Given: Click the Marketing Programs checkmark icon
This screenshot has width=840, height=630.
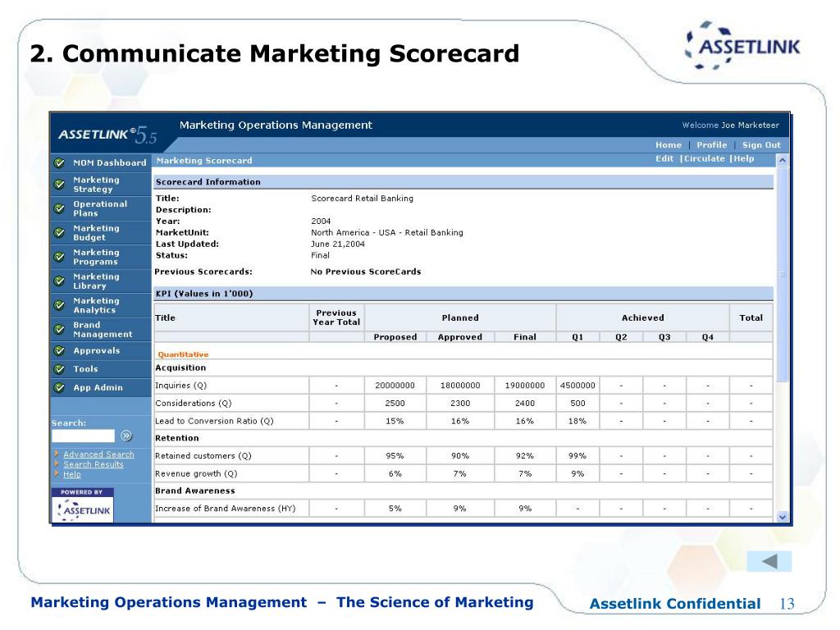Looking at the screenshot, I should point(59,257).
